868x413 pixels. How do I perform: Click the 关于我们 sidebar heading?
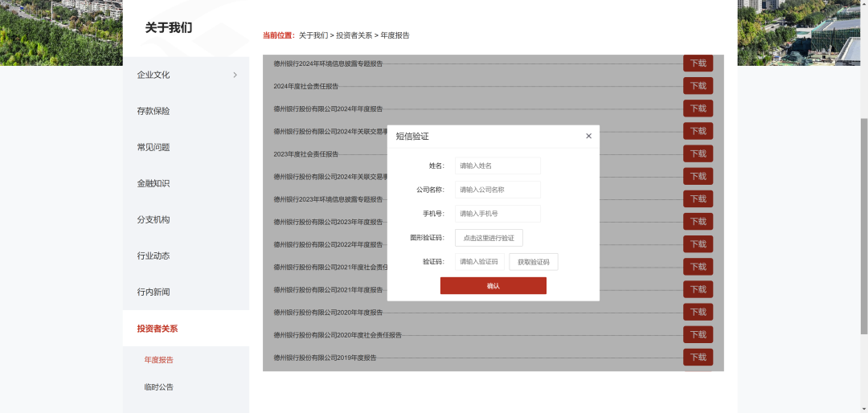[x=168, y=27]
